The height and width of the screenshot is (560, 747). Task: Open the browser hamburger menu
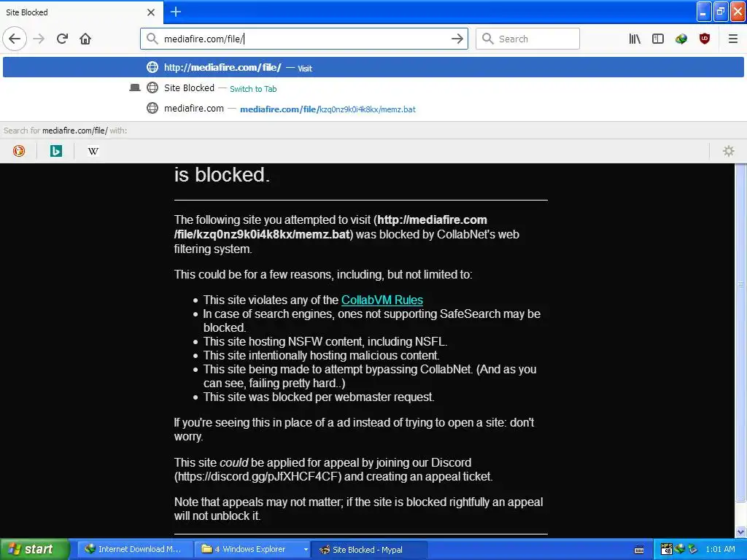[733, 39]
